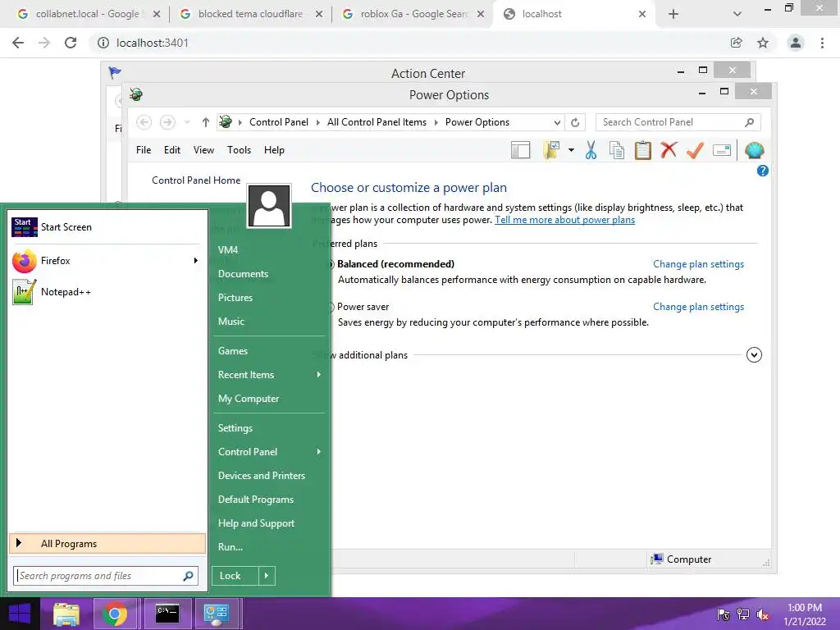The height and width of the screenshot is (630, 840).
Task: Expand Control Panel submenu in start menu
Action: [x=319, y=452]
